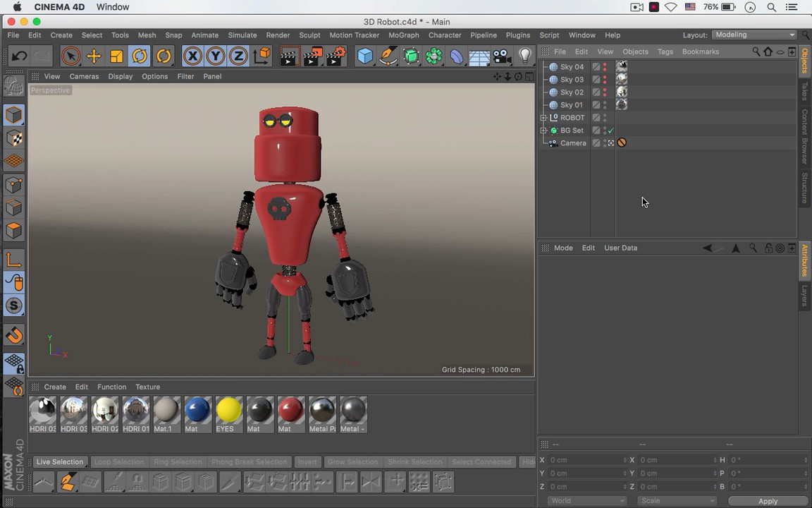The image size is (812, 508).
Task: Click the Live Selection button
Action: pyautogui.click(x=60, y=462)
